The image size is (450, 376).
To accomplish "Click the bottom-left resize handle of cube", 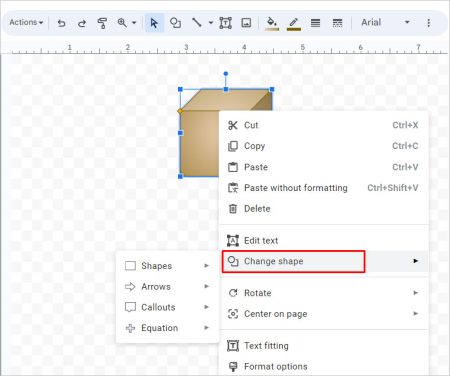I will (180, 176).
